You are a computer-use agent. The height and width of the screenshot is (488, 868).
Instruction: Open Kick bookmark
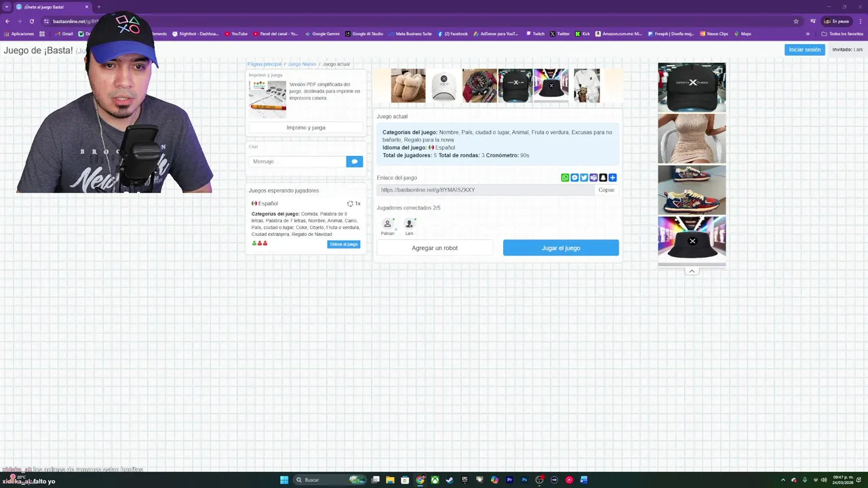tap(583, 34)
